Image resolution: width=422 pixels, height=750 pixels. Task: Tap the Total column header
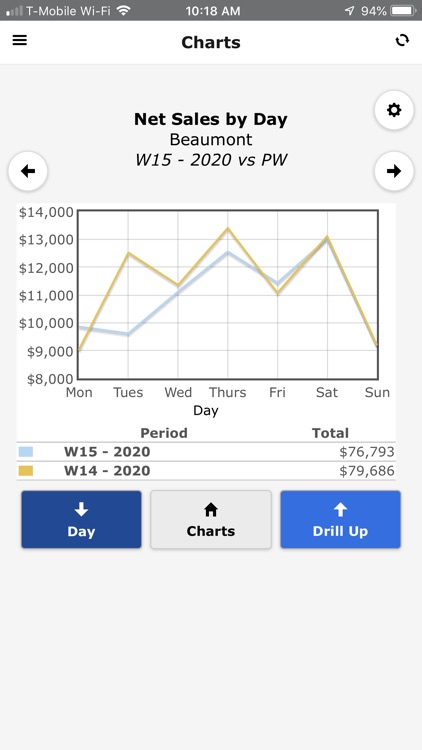330,433
